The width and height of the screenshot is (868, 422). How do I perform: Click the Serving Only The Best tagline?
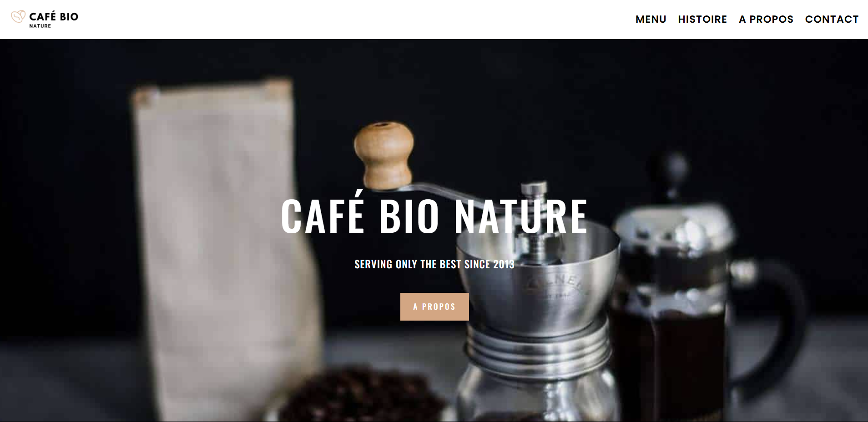(x=434, y=264)
